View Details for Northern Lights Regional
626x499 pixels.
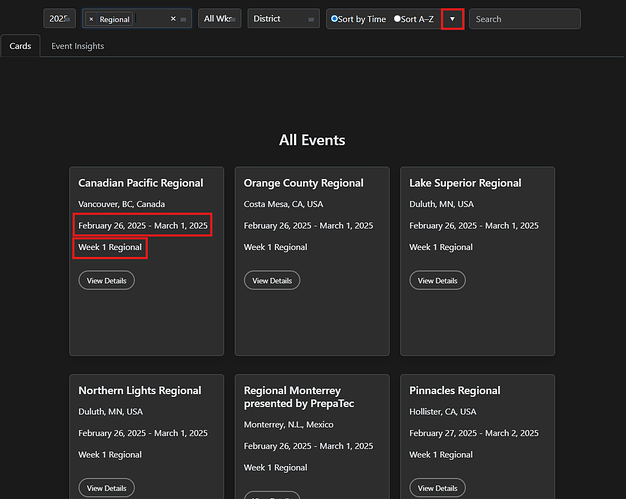point(107,488)
